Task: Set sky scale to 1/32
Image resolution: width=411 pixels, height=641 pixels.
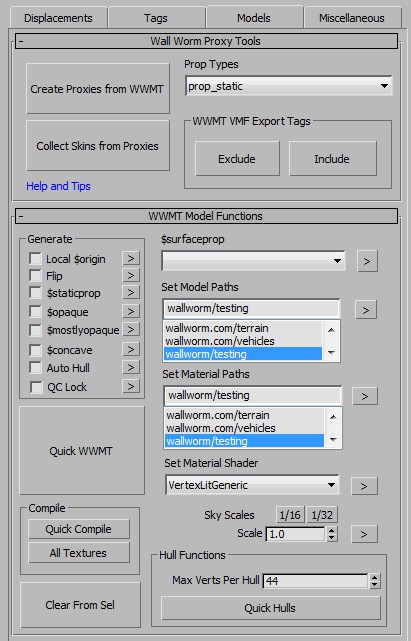Action: (x=322, y=515)
